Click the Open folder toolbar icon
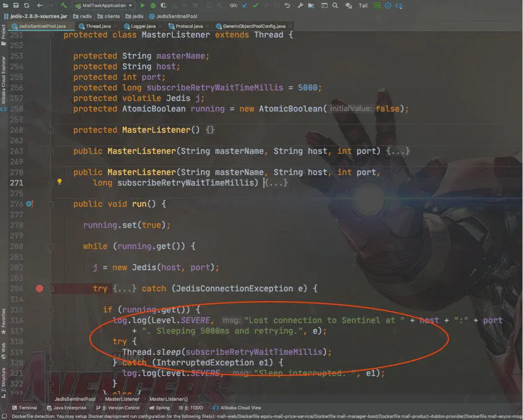 (6, 6)
